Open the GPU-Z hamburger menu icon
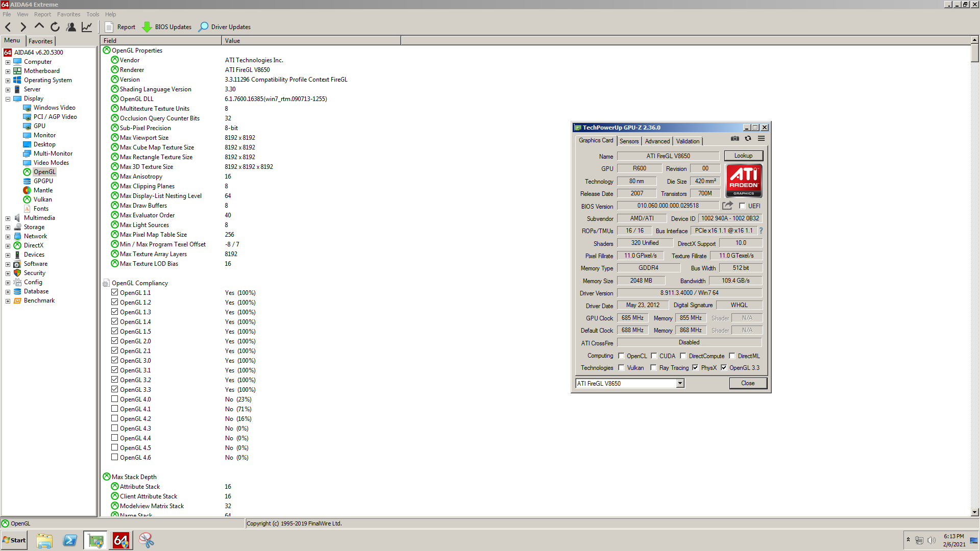 (762, 139)
